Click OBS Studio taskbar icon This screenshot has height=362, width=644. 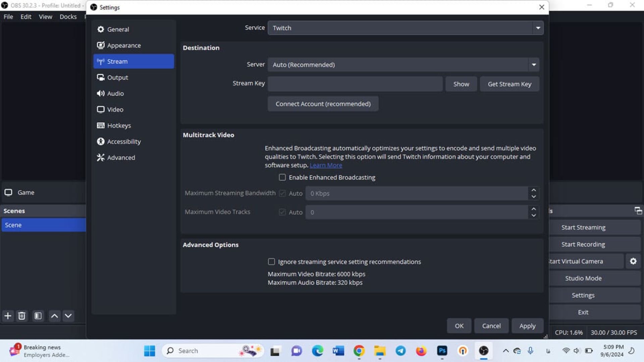click(484, 351)
